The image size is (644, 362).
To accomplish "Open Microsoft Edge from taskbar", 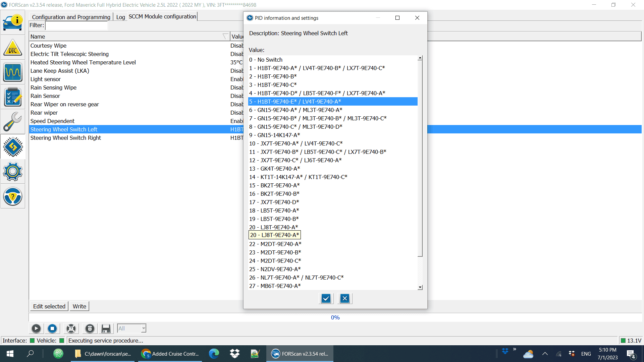I will pos(214,354).
